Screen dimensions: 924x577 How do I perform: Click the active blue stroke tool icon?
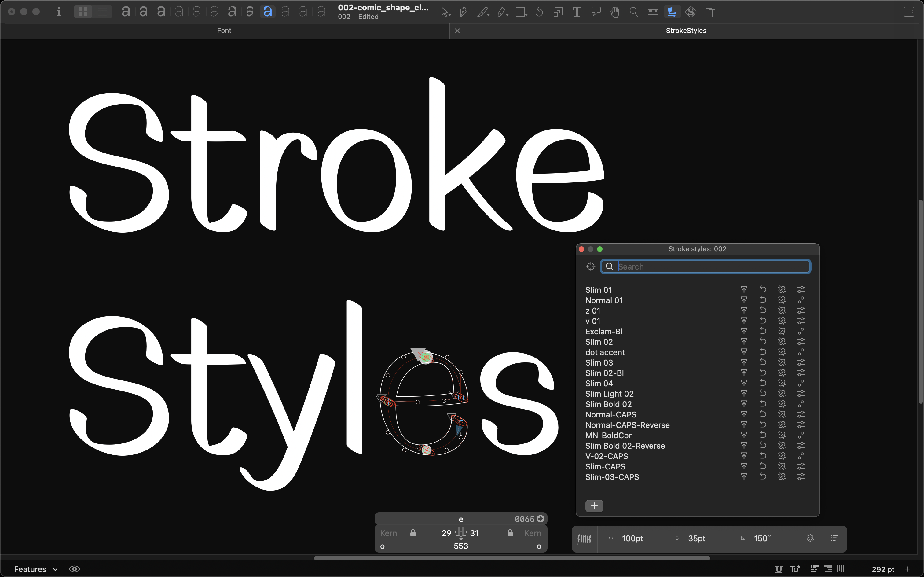click(672, 12)
